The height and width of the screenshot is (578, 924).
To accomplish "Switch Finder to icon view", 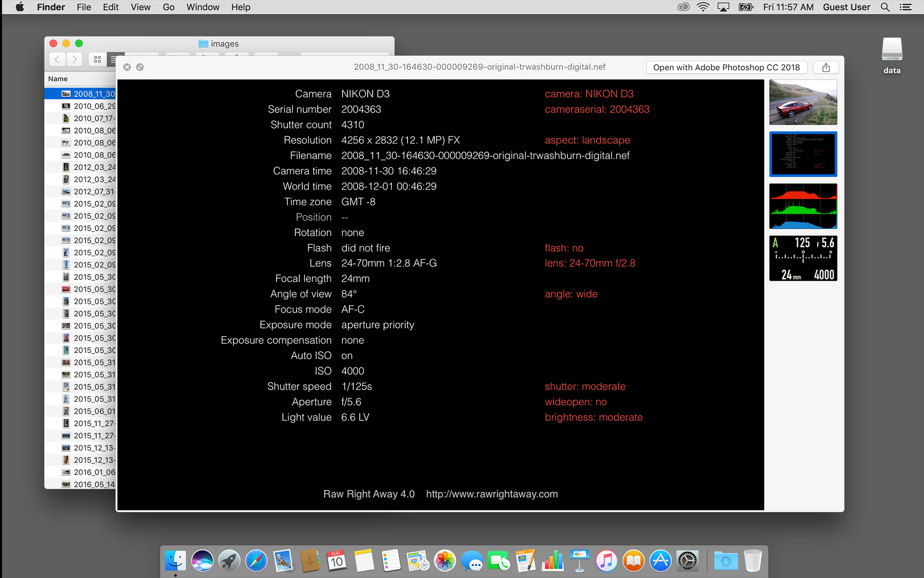I will [98, 59].
